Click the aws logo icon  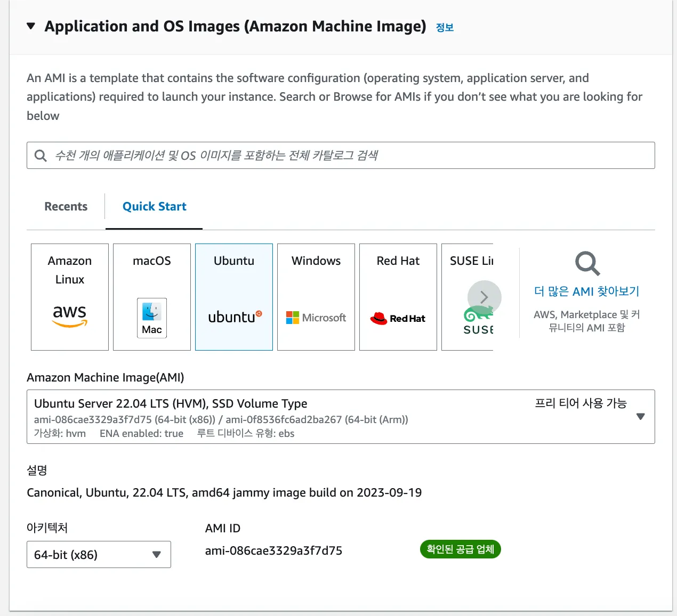(x=70, y=315)
